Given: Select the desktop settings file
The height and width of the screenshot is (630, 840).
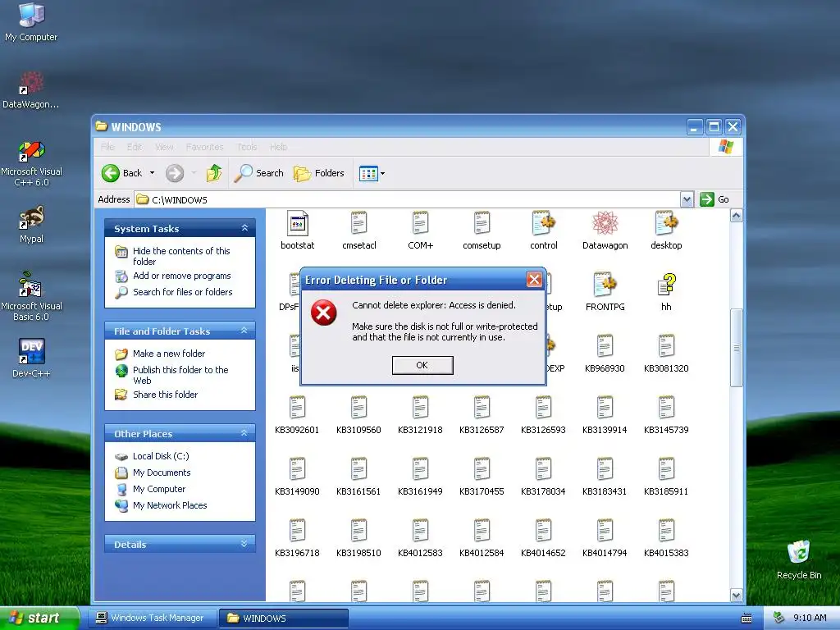Looking at the screenshot, I should (x=666, y=231).
